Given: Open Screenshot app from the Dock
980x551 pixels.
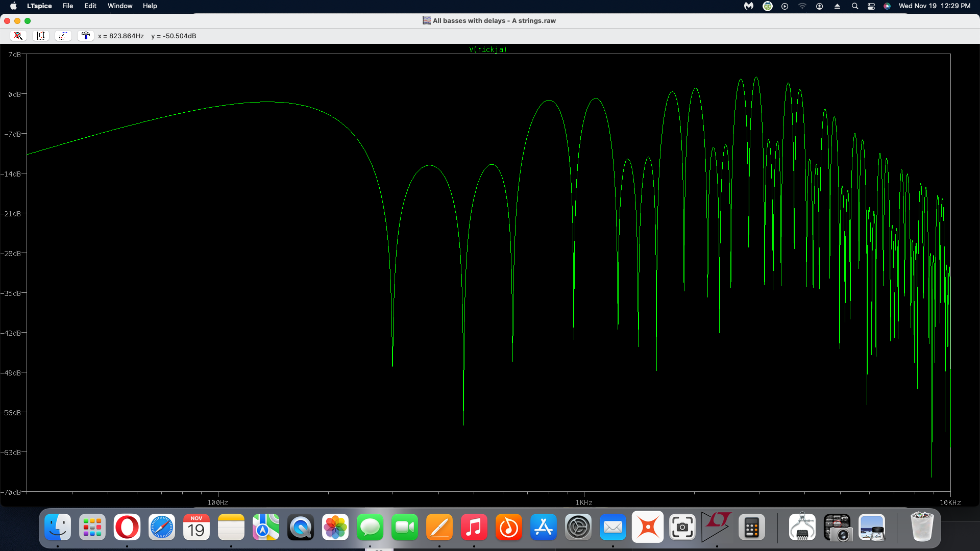Looking at the screenshot, I should tap(682, 527).
